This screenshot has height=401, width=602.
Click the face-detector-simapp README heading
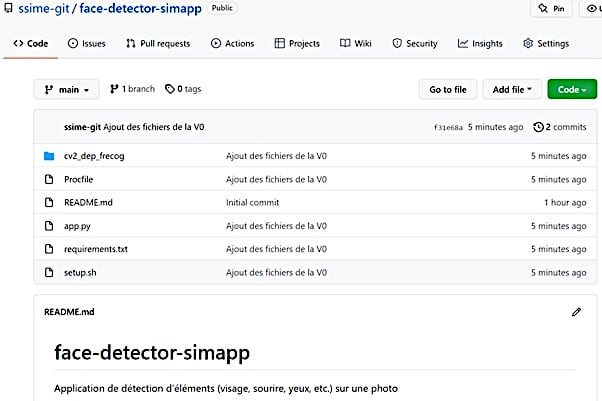pos(152,353)
